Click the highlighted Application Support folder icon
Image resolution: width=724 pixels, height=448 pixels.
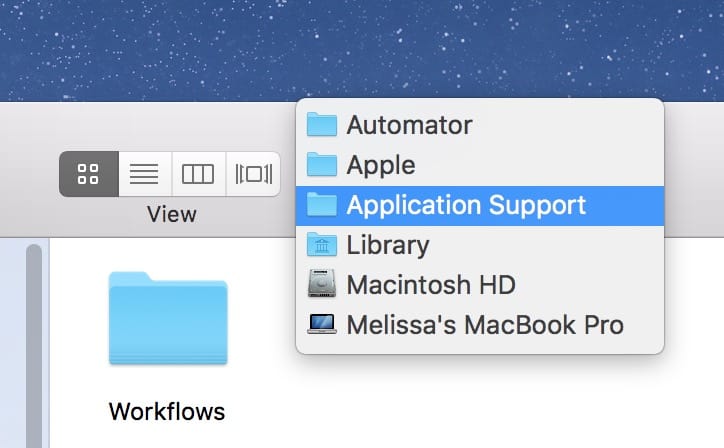322,205
